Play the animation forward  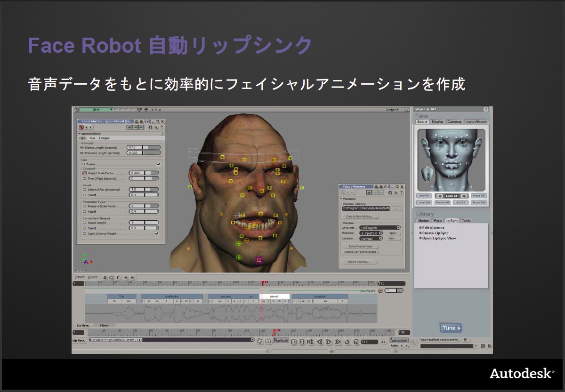point(329,342)
